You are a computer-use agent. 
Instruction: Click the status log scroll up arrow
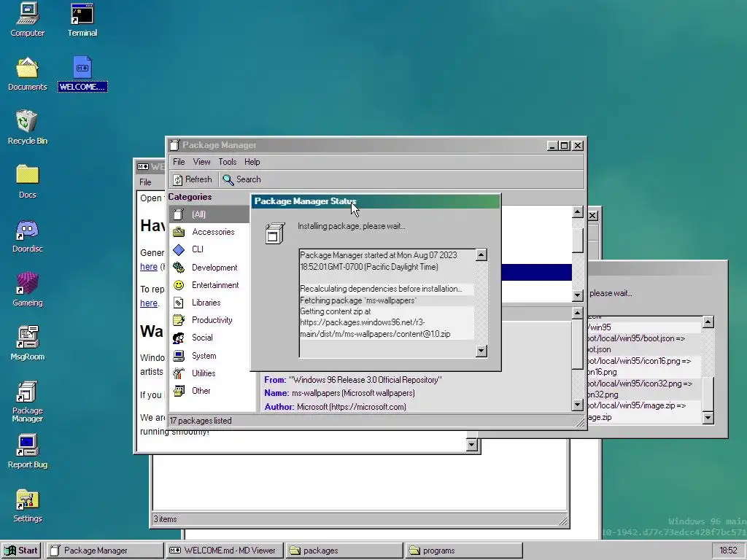tap(481, 254)
